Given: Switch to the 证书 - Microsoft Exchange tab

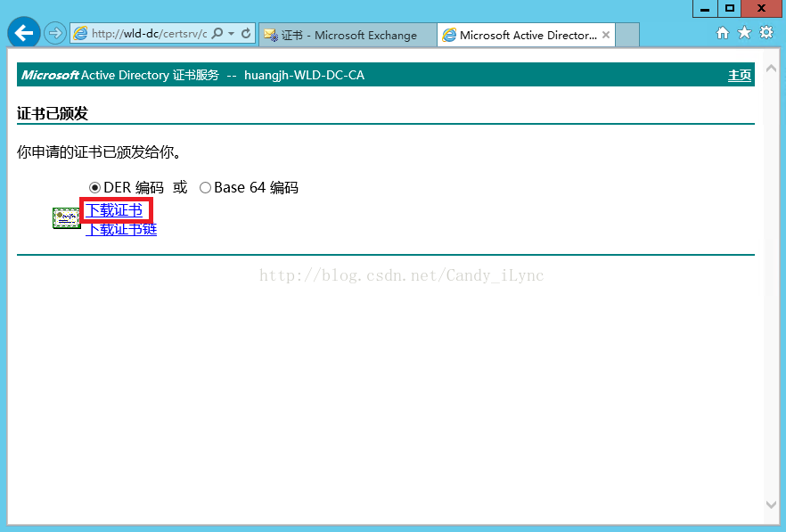Looking at the screenshot, I should click(x=348, y=36).
